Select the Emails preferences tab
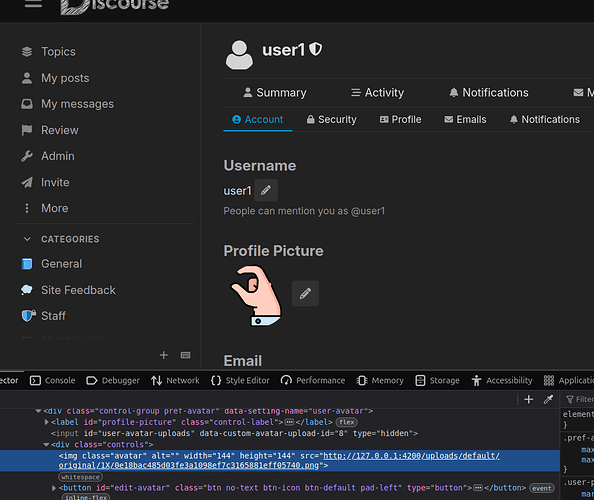The width and height of the screenshot is (594, 500). pyautogui.click(x=465, y=119)
